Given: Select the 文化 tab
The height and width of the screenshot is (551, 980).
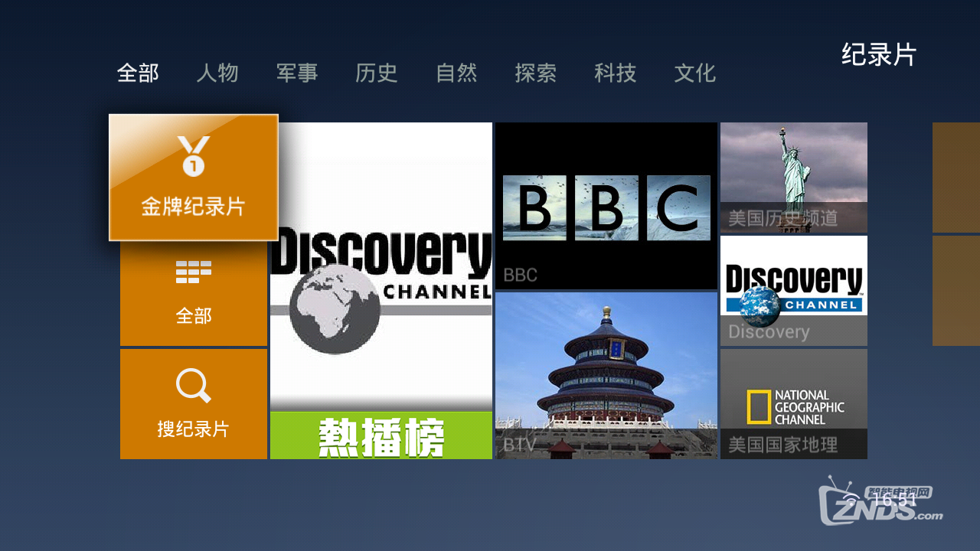Looking at the screenshot, I should (695, 73).
